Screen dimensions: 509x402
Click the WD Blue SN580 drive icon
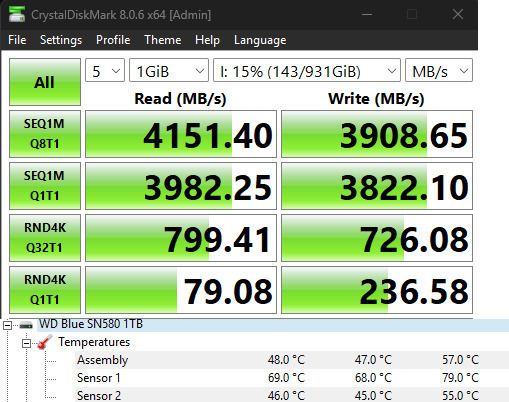(x=26, y=324)
